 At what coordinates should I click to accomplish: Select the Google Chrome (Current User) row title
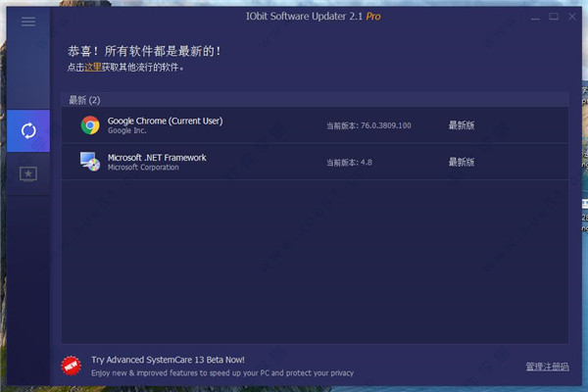pos(165,121)
